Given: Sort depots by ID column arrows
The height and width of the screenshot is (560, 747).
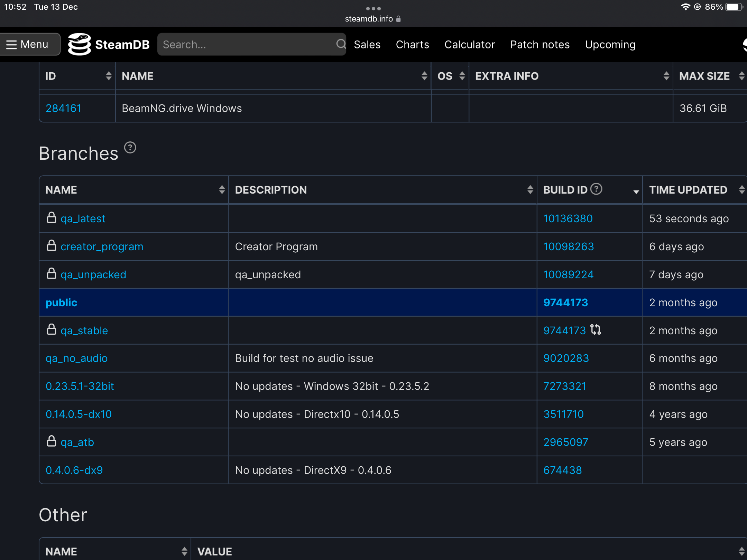Looking at the screenshot, I should [109, 76].
